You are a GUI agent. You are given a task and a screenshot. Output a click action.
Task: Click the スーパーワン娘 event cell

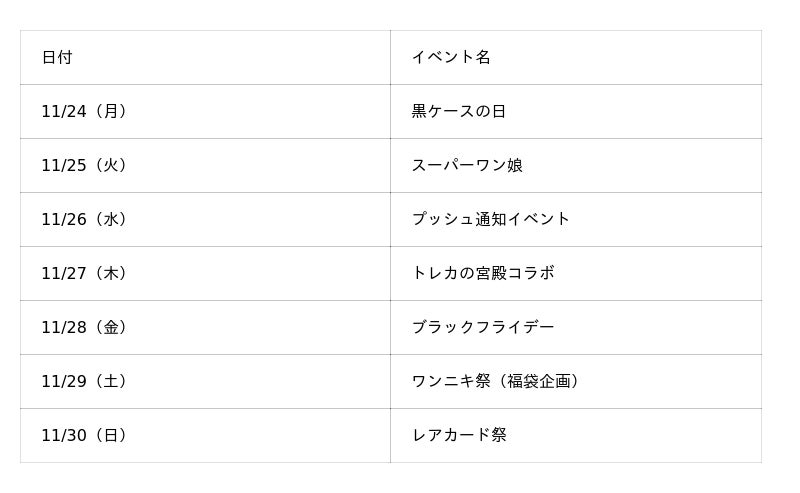pyautogui.click(x=467, y=166)
